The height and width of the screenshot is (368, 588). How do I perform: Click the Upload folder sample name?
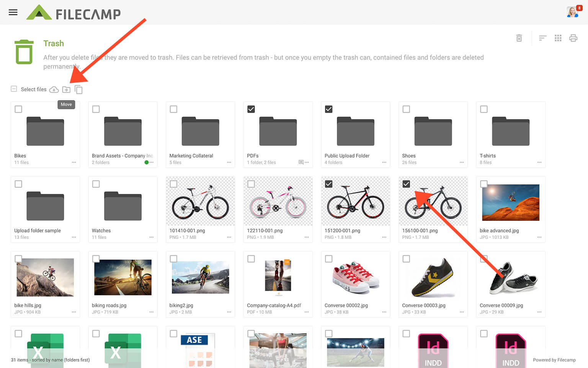(x=38, y=230)
